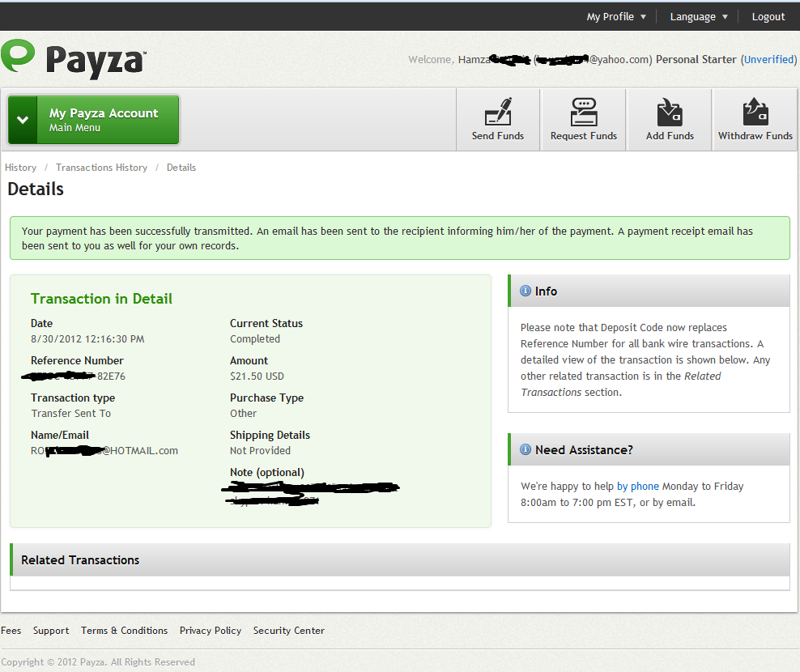The width and height of the screenshot is (800, 672).
Task: Click the Add Funds wallet icon
Action: 670,112
